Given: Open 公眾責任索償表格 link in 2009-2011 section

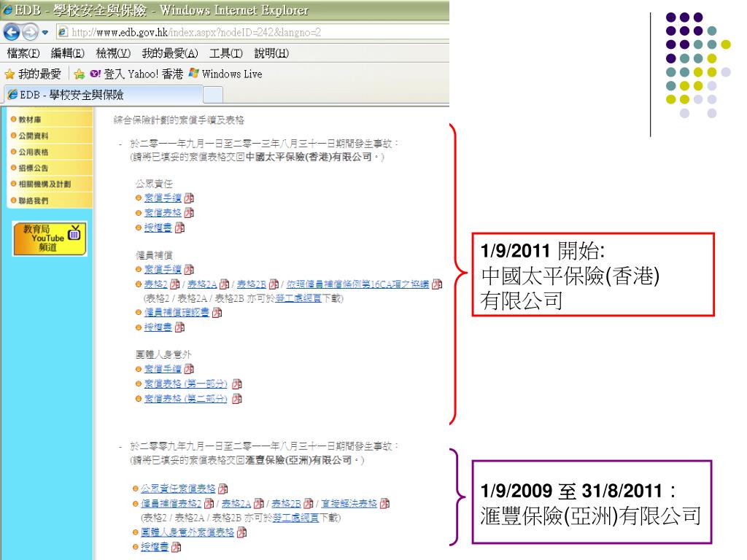Looking at the screenshot, I should 178,489.
